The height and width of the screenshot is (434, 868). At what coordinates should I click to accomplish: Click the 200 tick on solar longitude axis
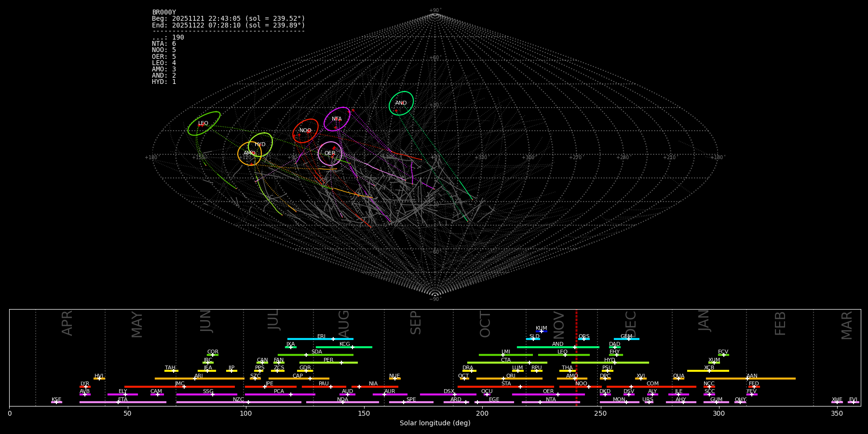coord(482,413)
